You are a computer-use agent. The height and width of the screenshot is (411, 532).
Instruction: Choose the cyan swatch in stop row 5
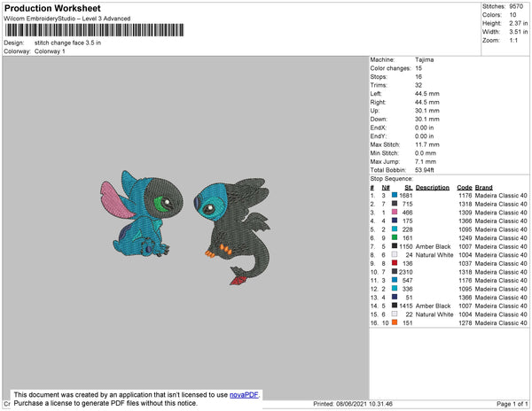pyautogui.click(x=395, y=229)
